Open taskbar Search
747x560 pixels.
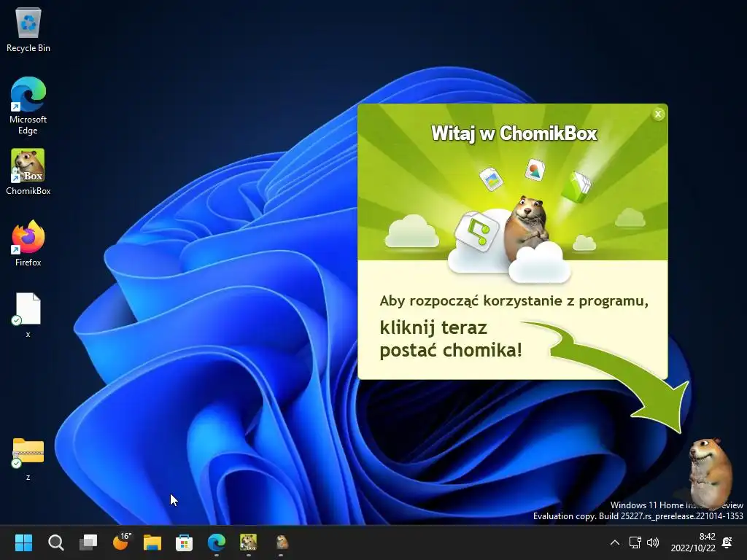(x=55, y=542)
